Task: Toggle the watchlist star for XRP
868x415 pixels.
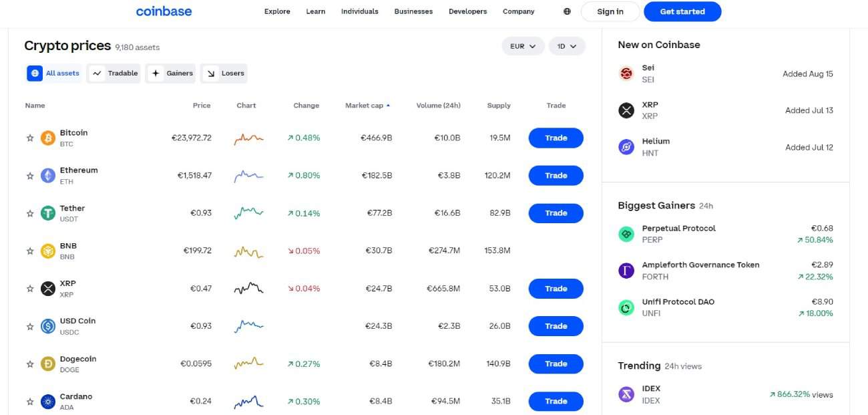Action: click(x=30, y=289)
